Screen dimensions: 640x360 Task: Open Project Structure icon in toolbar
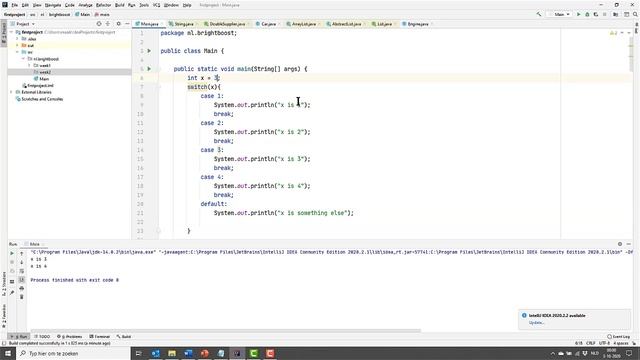click(x=616, y=14)
